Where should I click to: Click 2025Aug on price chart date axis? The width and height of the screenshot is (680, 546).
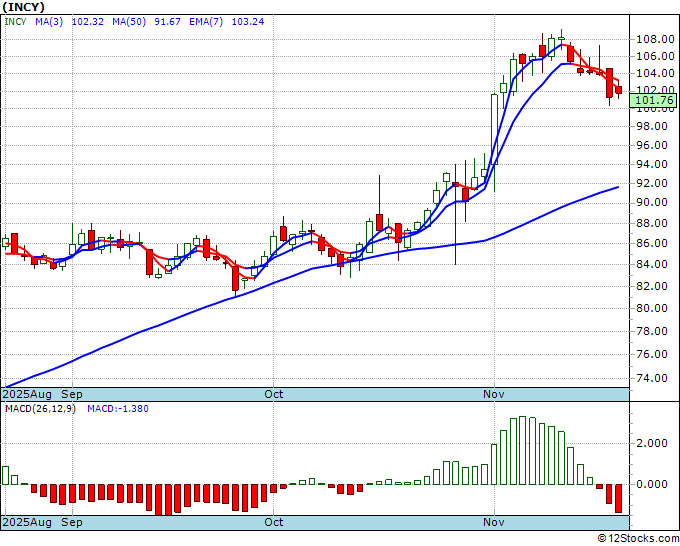(27, 394)
